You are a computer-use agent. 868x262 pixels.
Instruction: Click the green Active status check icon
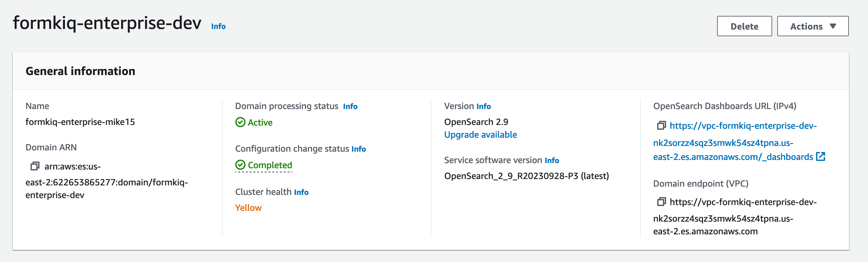tap(240, 122)
